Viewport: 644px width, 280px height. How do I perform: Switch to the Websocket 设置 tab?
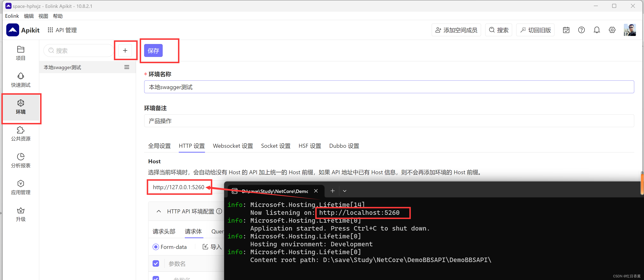point(233,146)
